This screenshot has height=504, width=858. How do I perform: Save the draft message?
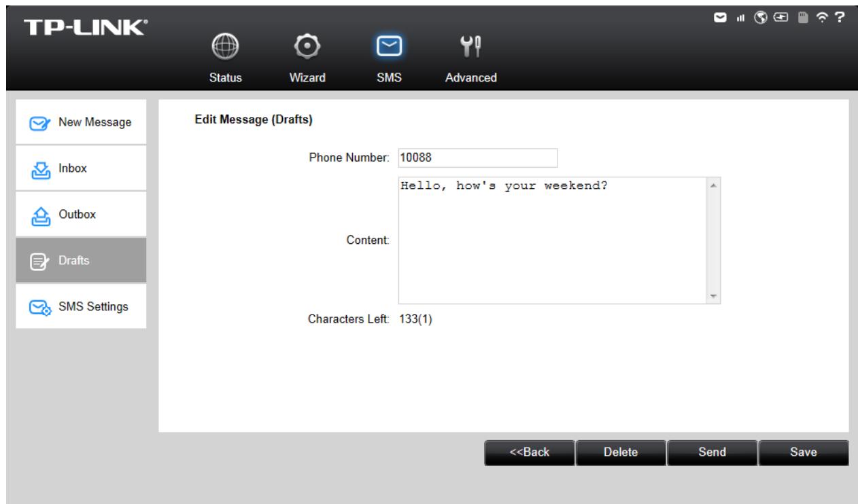[x=804, y=452]
